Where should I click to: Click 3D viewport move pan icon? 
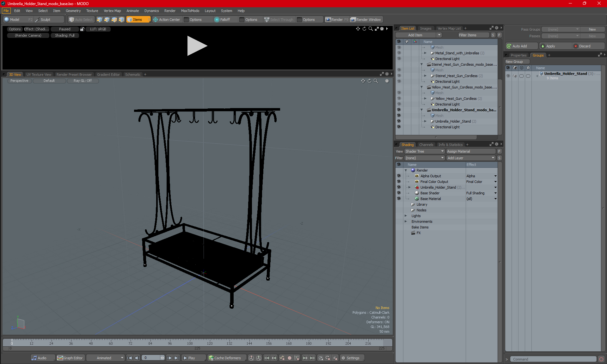coord(363,81)
